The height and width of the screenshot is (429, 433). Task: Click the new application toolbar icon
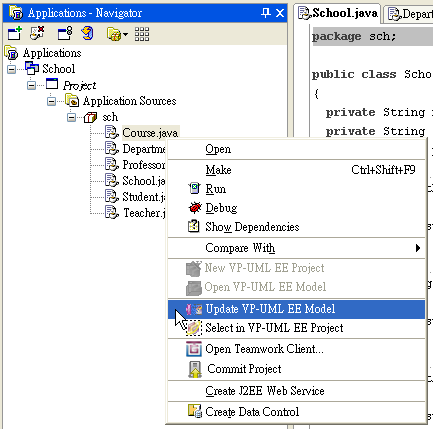[15, 34]
